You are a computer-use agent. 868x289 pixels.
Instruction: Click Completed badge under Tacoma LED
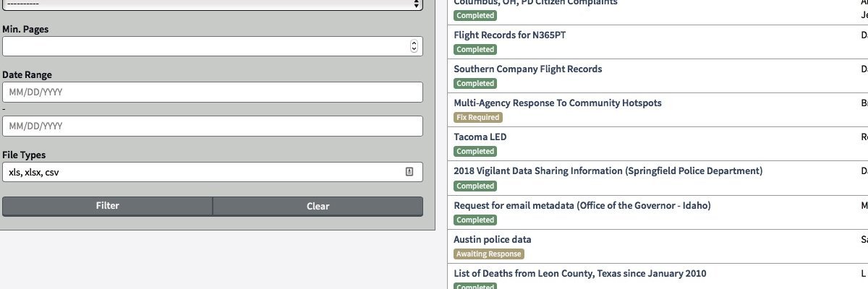[475, 151]
